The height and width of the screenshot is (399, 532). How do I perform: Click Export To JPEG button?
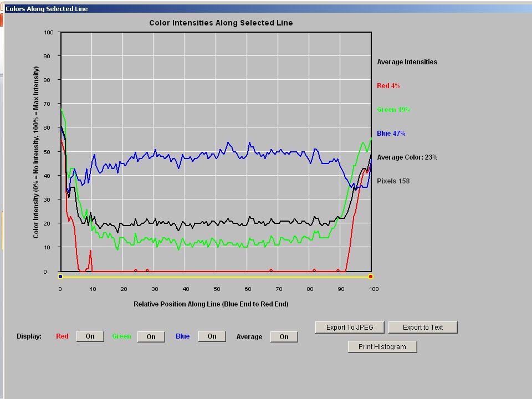coord(350,328)
